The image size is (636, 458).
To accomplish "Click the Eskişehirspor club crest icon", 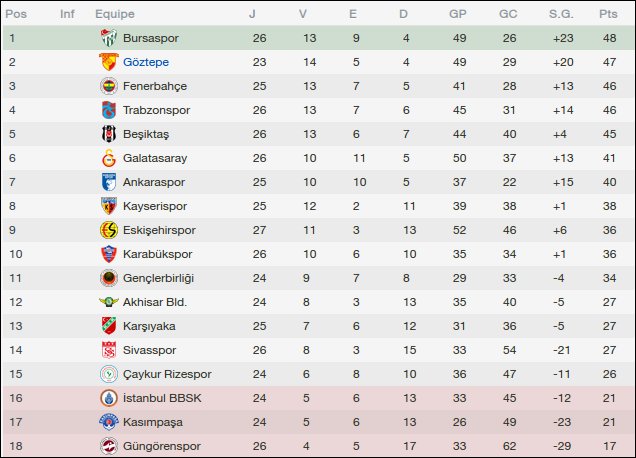I will pyautogui.click(x=108, y=230).
